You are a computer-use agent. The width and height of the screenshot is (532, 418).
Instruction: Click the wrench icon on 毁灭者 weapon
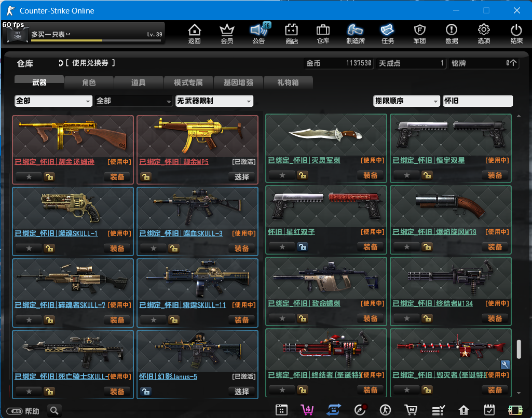pos(505,365)
